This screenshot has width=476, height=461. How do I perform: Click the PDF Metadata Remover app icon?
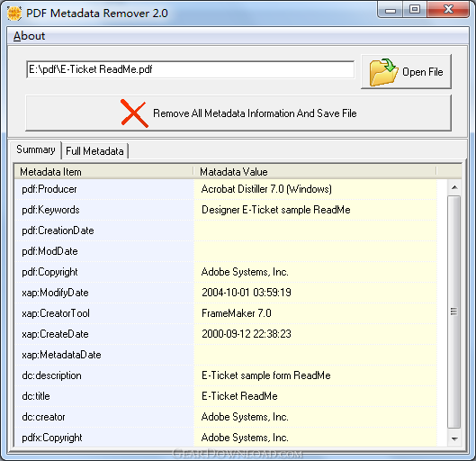(14, 14)
